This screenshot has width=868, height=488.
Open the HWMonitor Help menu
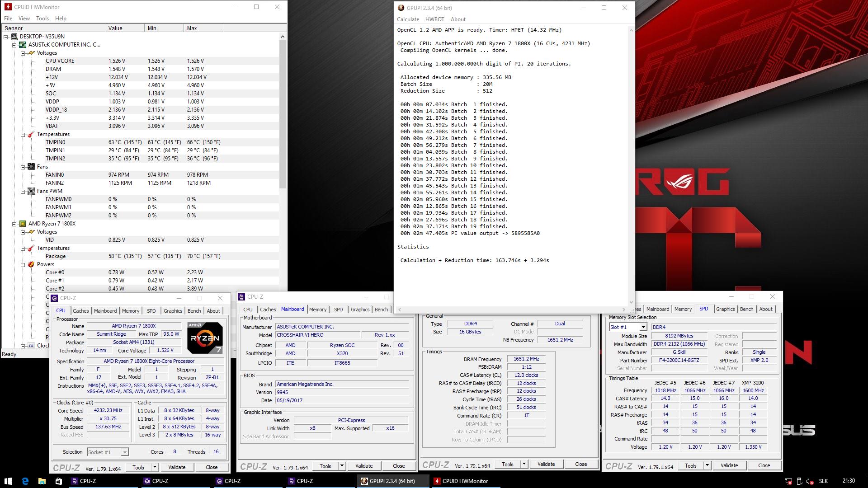[x=61, y=19]
